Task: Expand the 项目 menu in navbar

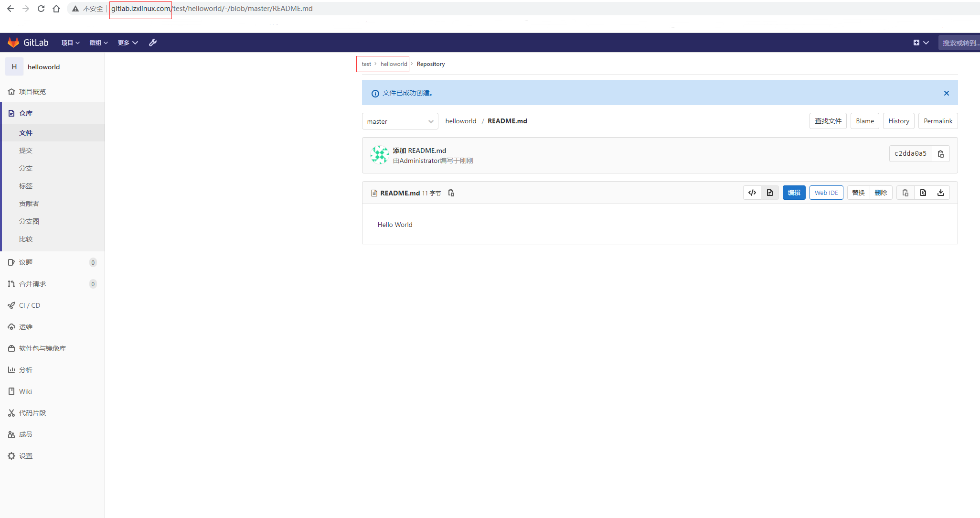Action: pyautogui.click(x=70, y=43)
